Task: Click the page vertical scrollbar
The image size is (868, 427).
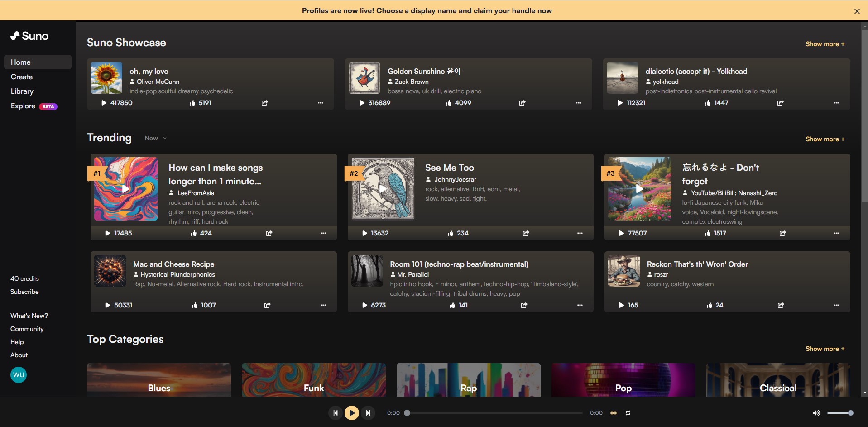Action: pos(865,115)
